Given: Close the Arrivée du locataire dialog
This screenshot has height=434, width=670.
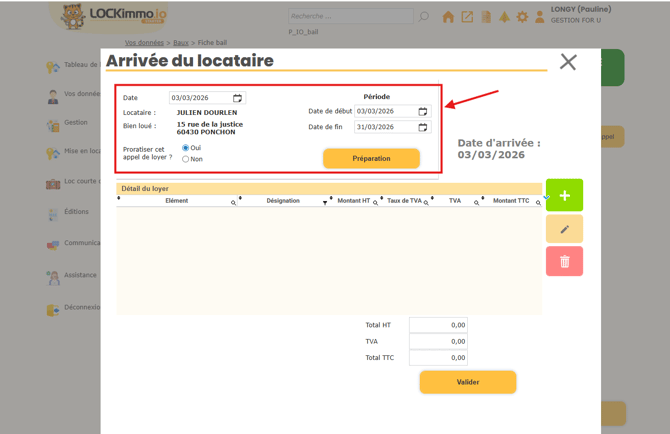Looking at the screenshot, I should pyautogui.click(x=568, y=62).
